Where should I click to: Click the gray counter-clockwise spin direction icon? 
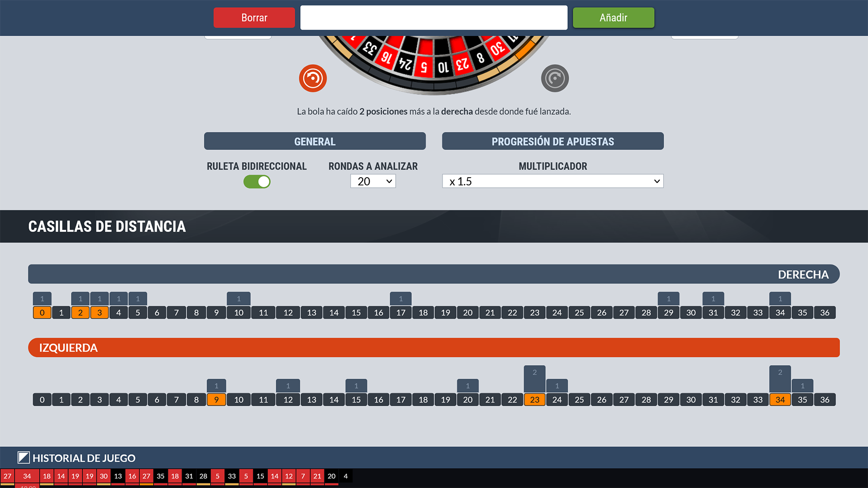tap(555, 78)
